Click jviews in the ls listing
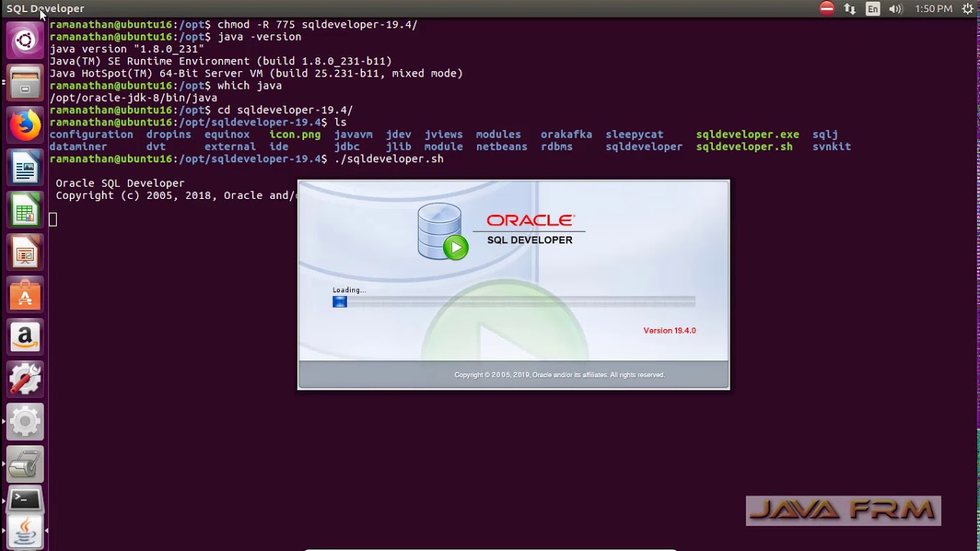This screenshot has width=980, height=551. [443, 135]
